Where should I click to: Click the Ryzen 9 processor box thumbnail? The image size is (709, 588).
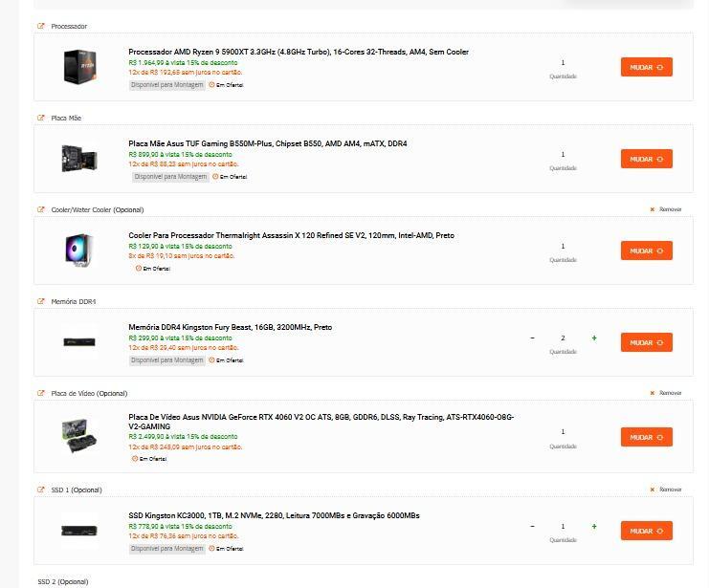tap(79, 66)
